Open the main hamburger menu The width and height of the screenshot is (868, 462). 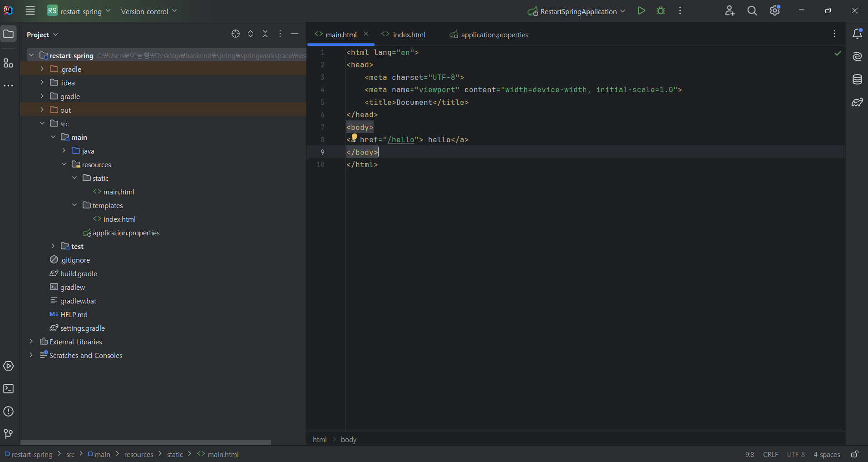tap(30, 11)
